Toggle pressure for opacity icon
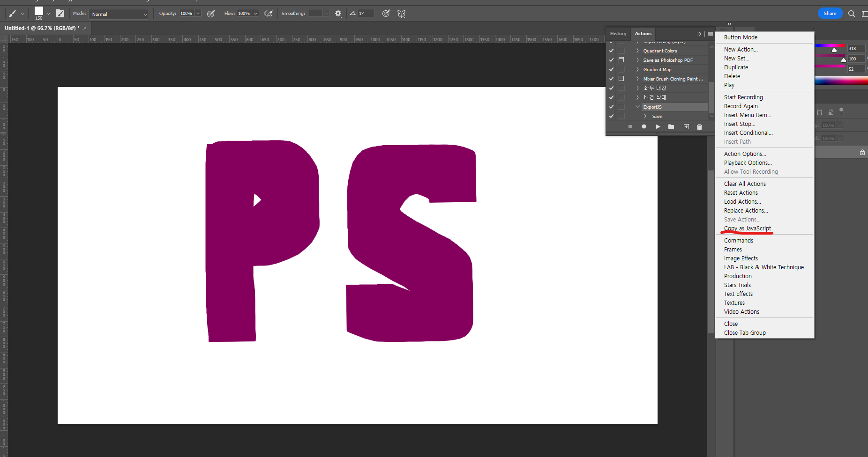868x457 pixels. tap(211, 14)
